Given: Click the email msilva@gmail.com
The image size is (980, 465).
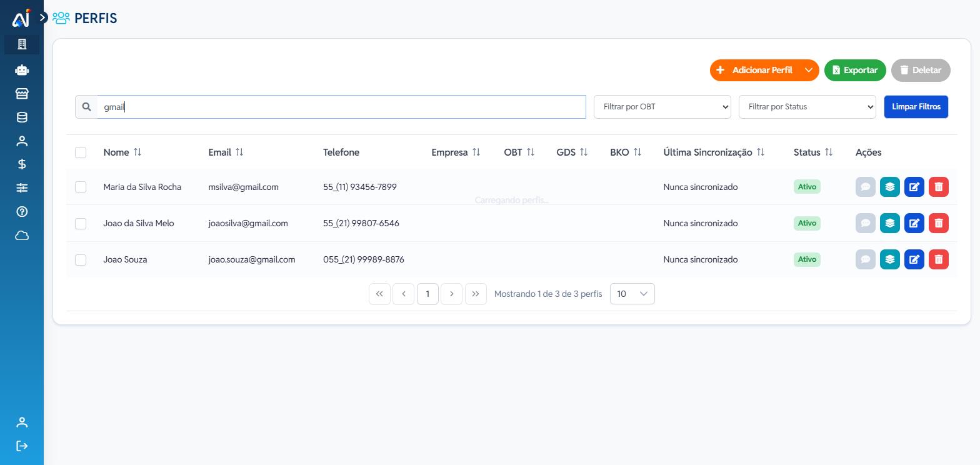Looking at the screenshot, I should 243,187.
